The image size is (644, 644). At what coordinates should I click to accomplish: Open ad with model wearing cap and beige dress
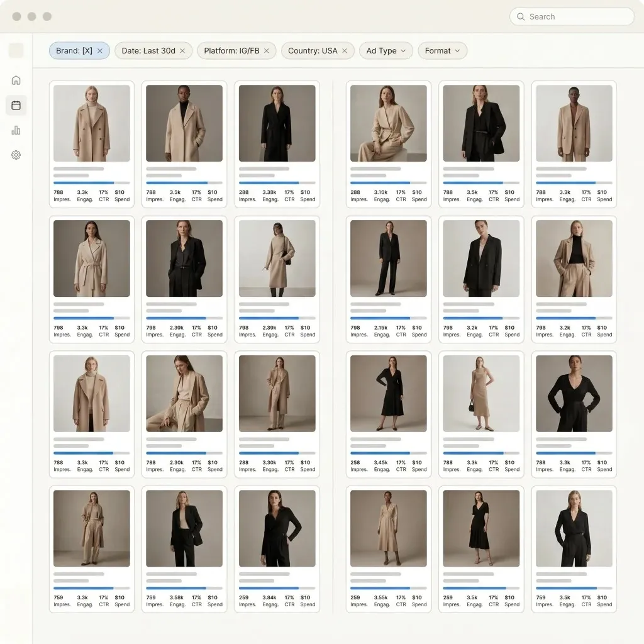point(277,258)
